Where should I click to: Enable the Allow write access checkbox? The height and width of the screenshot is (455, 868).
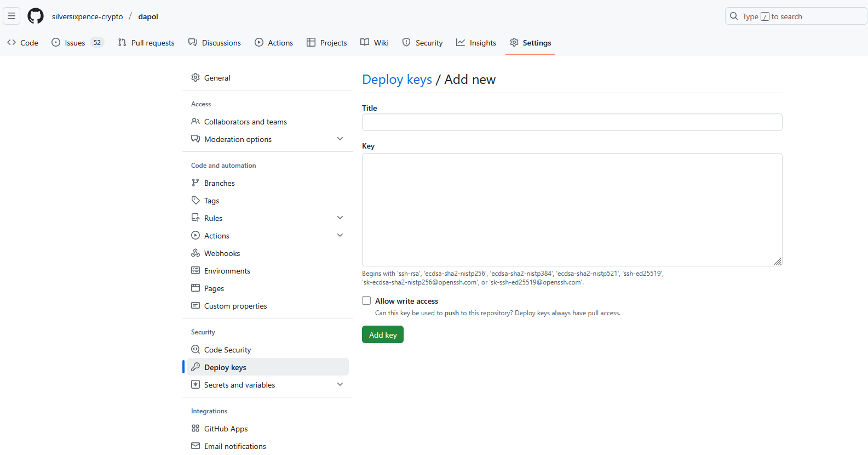click(x=366, y=301)
